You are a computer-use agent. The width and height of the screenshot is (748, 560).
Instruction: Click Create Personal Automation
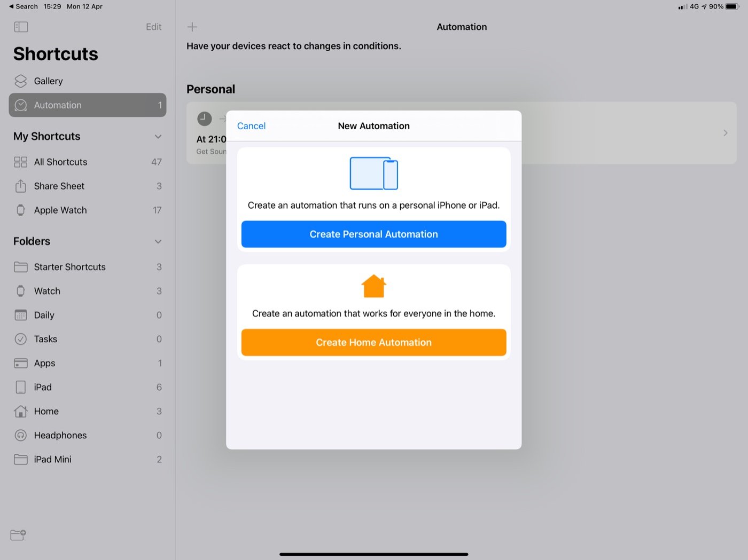tap(373, 234)
